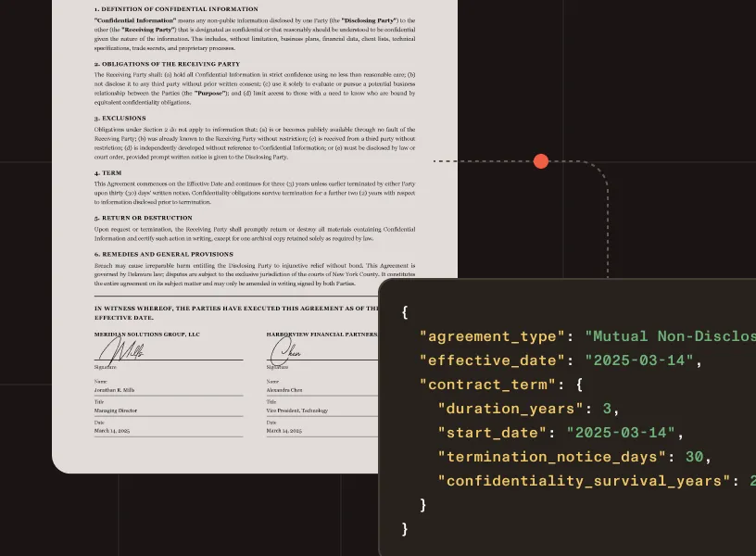Click Alexandra Chen's handwritten signature
This screenshot has height=556, width=756.
point(285,351)
